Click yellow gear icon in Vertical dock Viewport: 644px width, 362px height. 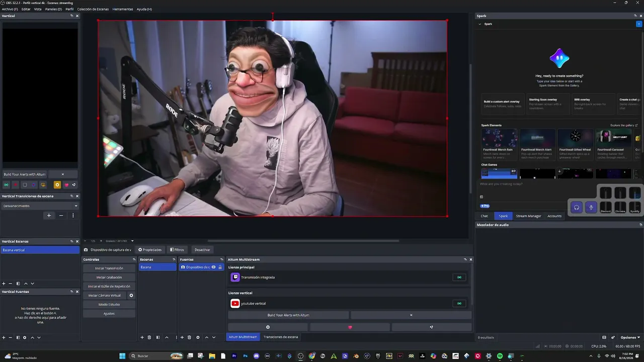point(57,185)
